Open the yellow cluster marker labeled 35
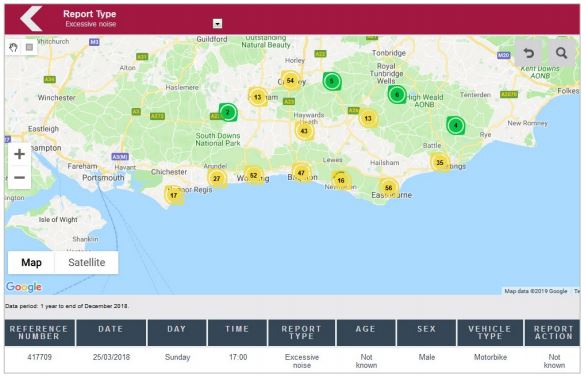Viewport: 586px width, 379px height. [x=440, y=162]
